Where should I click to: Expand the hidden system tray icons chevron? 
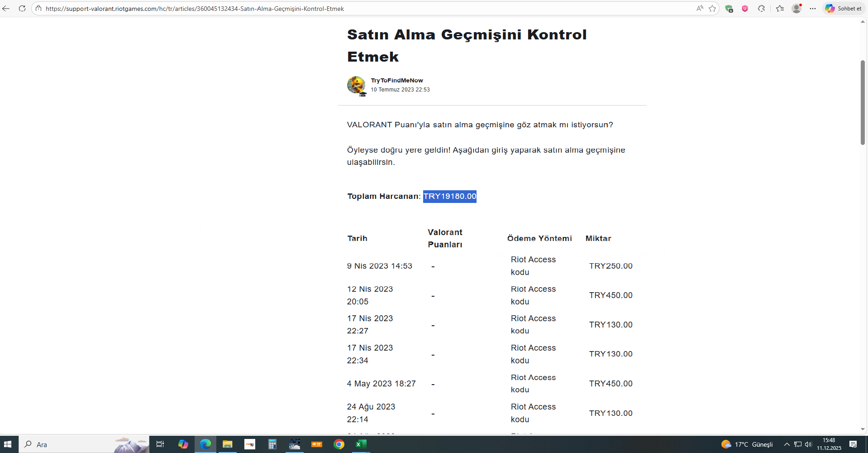click(x=787, y=444)
